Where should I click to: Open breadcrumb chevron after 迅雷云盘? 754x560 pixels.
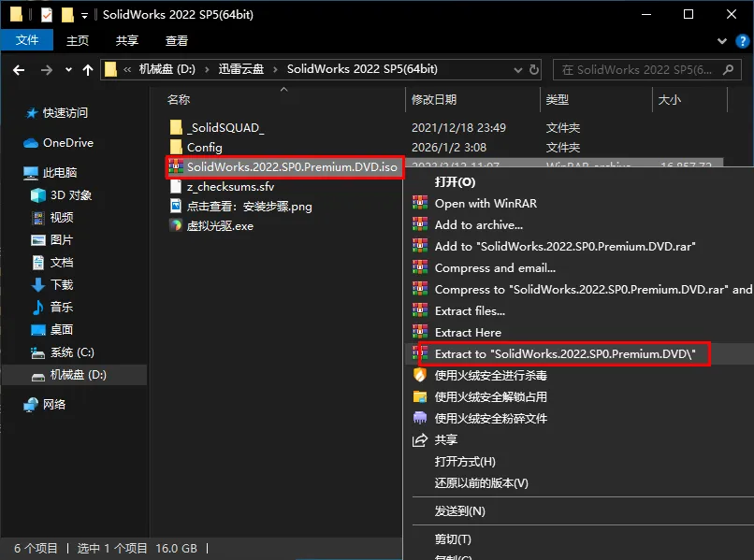click(275, 70)
